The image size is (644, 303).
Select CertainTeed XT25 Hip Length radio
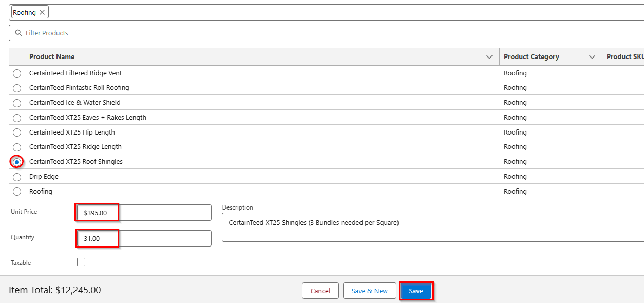(17, 132)
